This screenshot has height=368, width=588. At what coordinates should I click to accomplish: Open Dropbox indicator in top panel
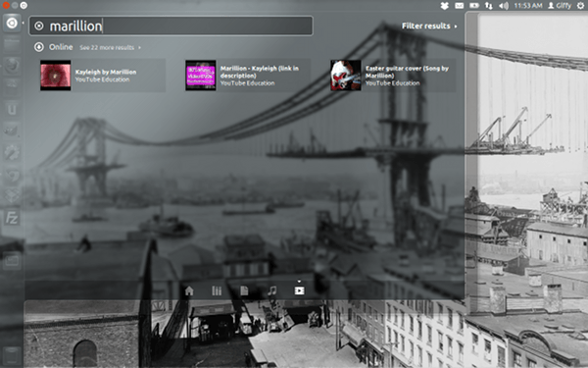coord(445,5)
